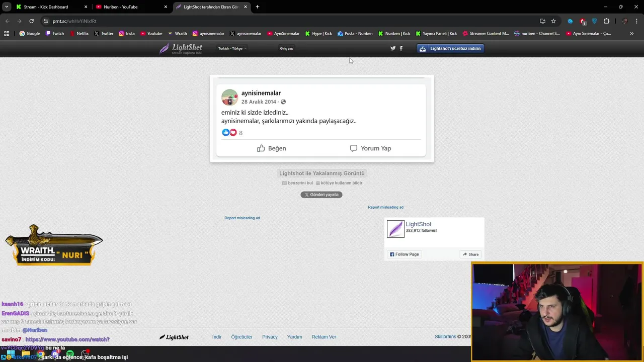Click the Twitter bird icon in LightShot header
Image resolution: width=644 pixels, height=362 pixels.
[x=393, y=48]
